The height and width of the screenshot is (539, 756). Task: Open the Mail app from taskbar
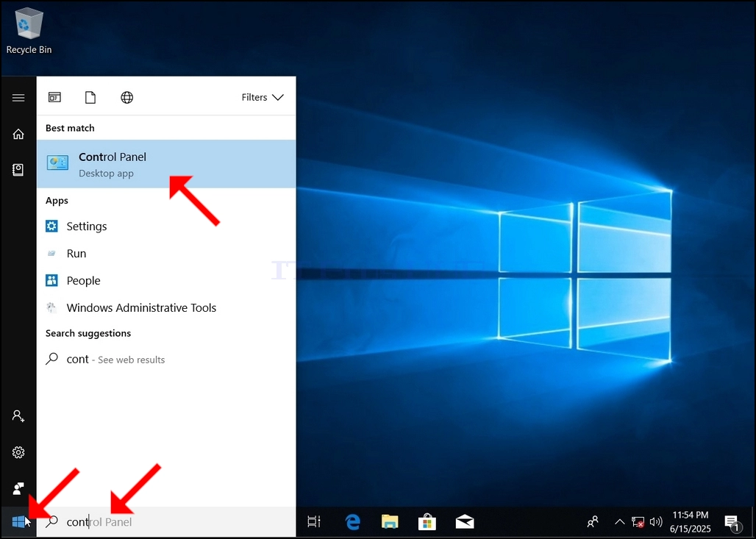click(465, 521)
